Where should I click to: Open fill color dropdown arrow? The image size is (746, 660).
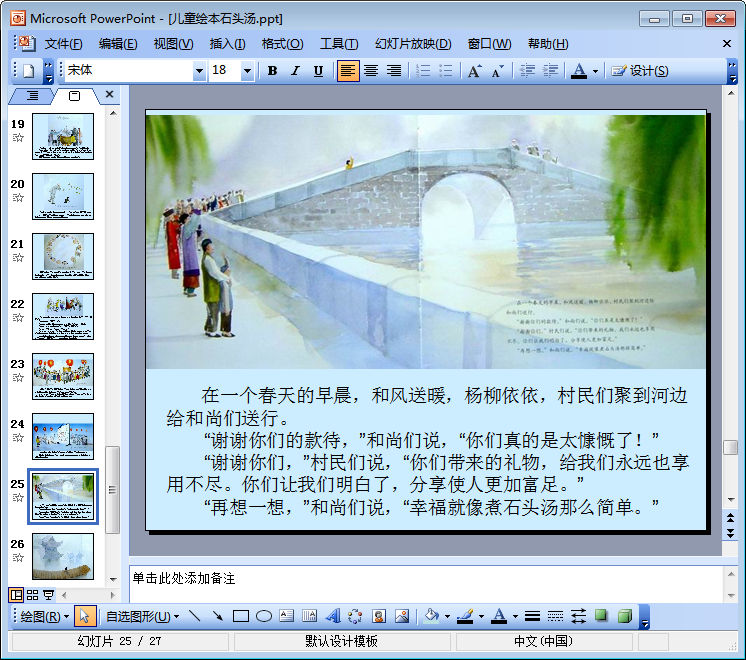[x=448, y=617]
